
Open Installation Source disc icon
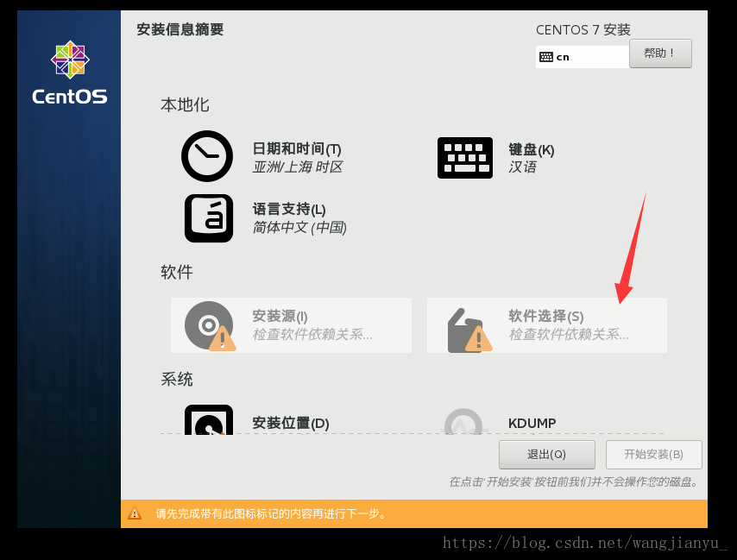[x=210, y=326]
